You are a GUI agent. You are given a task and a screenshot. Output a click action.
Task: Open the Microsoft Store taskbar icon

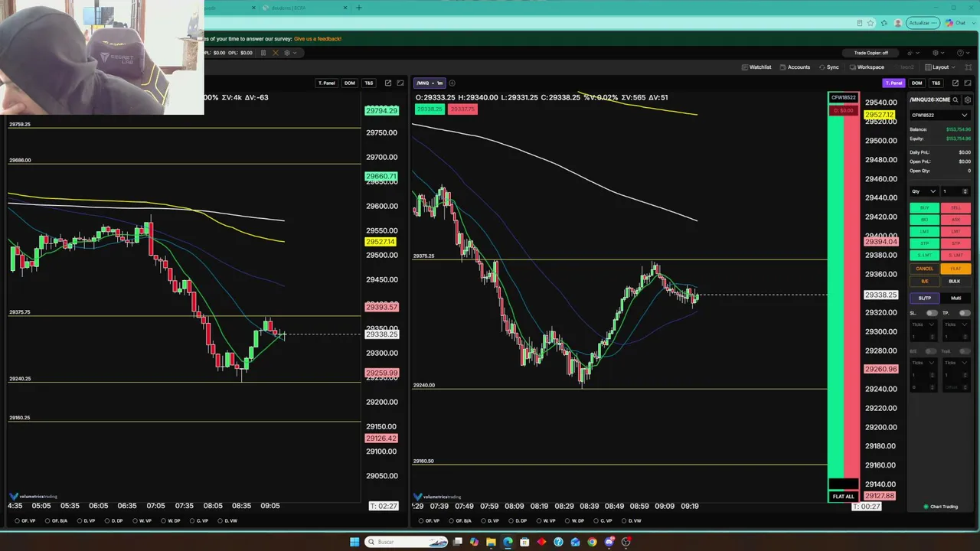[524, 542]
